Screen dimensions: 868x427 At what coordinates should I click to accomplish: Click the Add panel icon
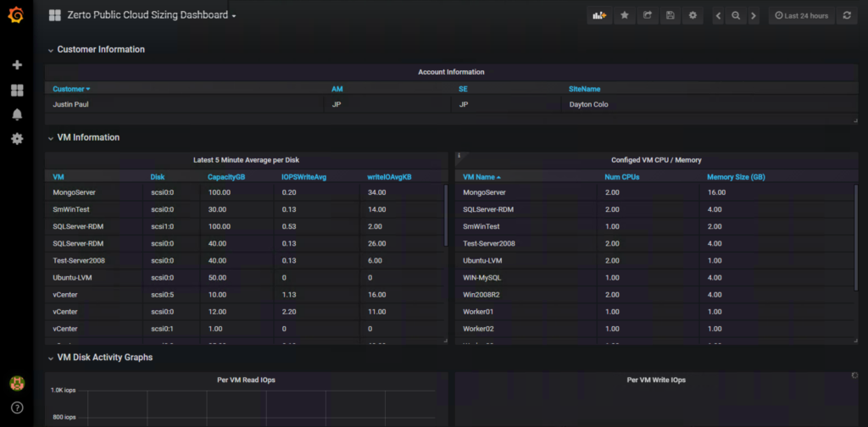tap(599, 15)
